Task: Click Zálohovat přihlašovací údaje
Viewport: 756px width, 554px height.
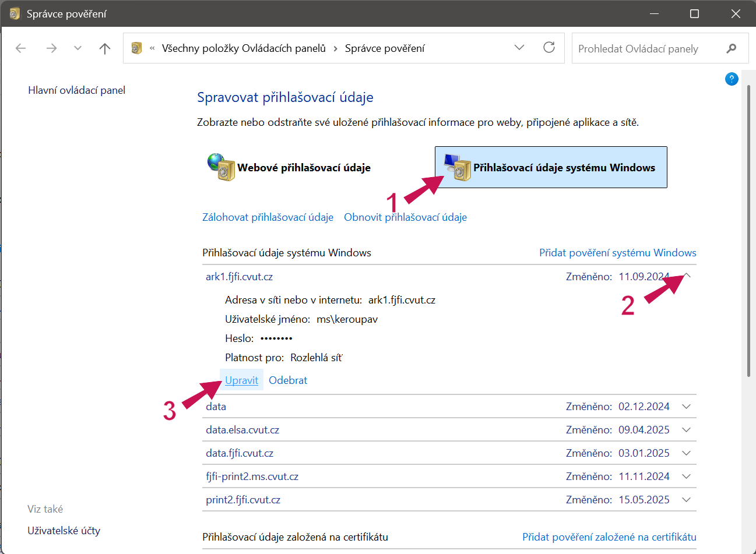Action: point(268,217)
